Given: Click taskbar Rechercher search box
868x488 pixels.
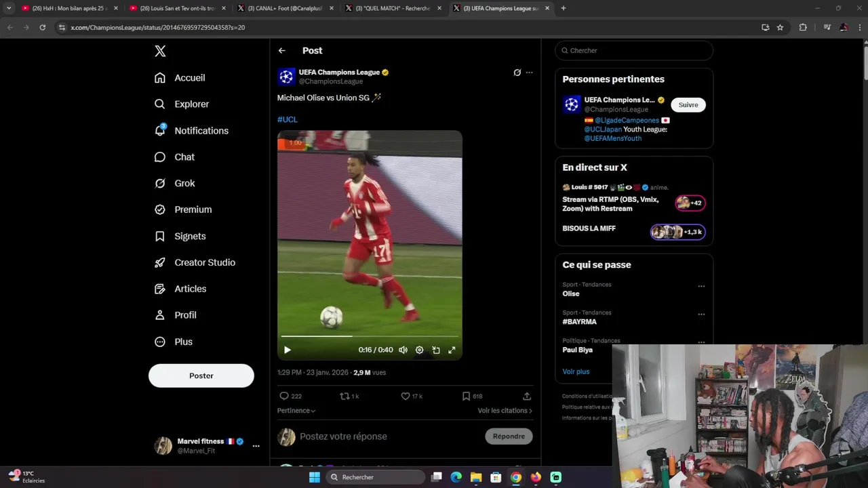Looking at the screenshot, I should click(x=375, y=477).
